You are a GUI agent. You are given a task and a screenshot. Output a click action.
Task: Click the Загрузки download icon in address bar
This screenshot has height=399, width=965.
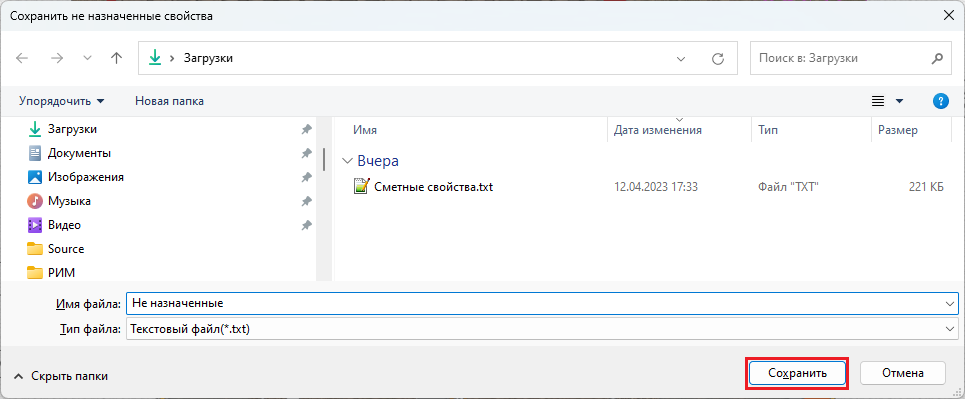pos(154,58)
